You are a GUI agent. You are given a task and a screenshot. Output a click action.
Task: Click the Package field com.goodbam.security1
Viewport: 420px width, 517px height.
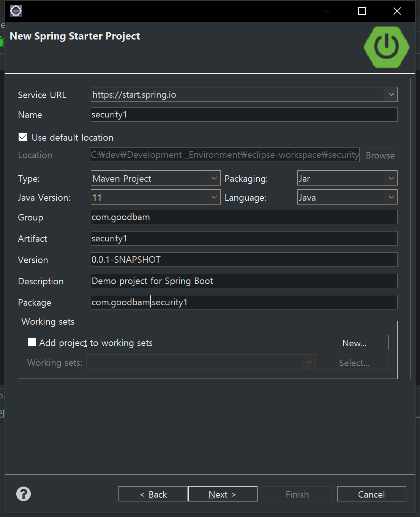click(x=244, y=302)
